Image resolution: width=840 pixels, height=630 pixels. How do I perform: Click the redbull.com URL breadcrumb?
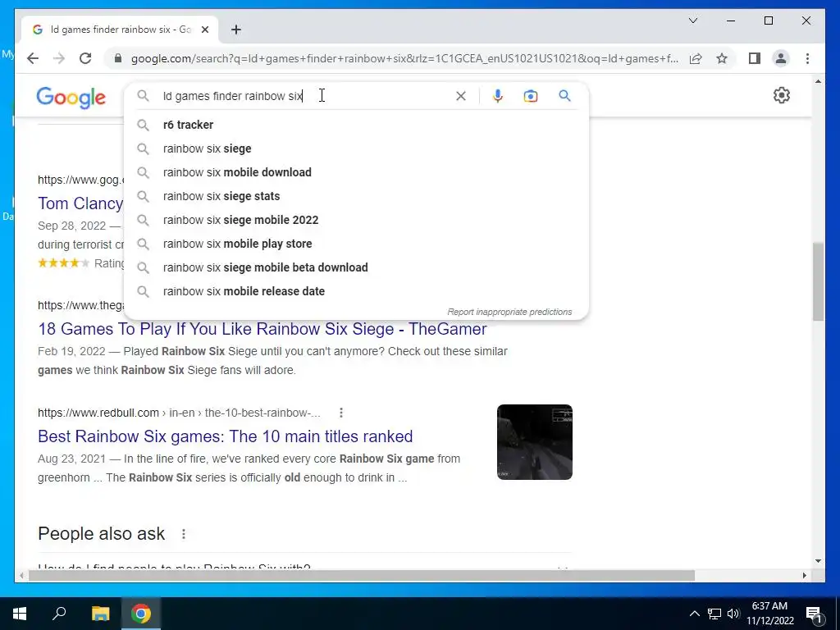click(x=179, y=413)
